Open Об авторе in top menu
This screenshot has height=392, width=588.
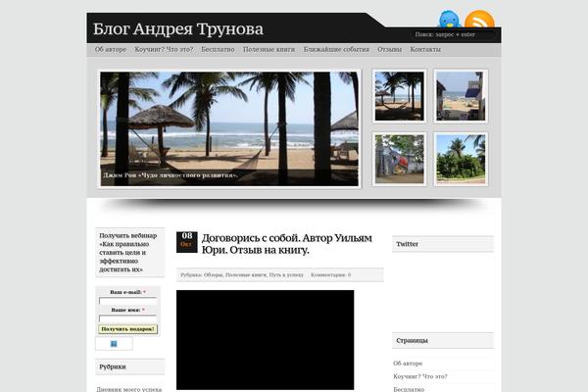pos(110,50)
